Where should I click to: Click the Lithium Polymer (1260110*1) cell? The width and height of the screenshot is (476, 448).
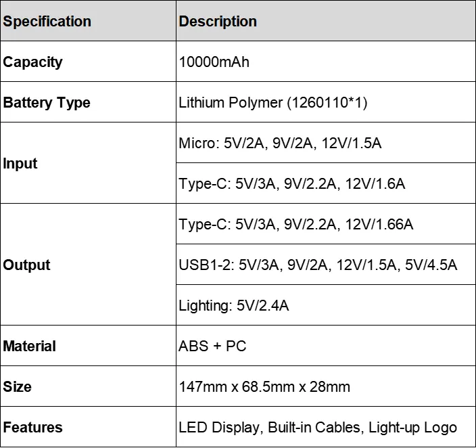click(x=274, y=103)
